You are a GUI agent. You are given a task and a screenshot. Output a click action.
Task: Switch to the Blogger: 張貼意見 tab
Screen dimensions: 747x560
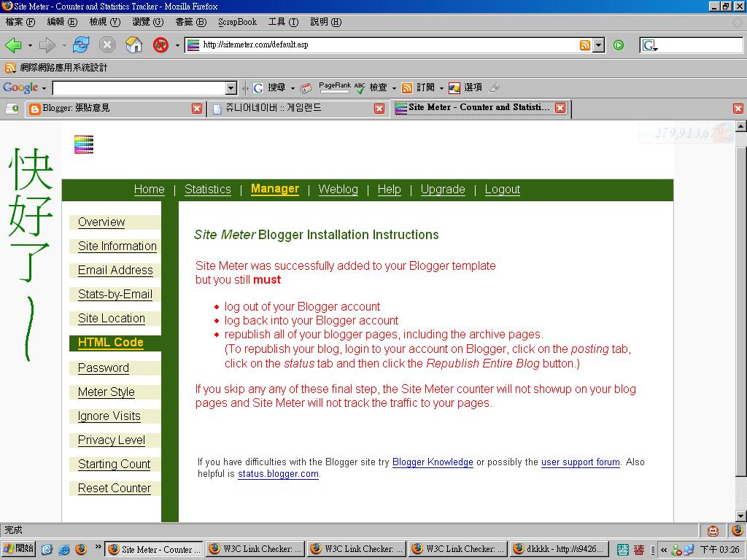coord(115,109)
